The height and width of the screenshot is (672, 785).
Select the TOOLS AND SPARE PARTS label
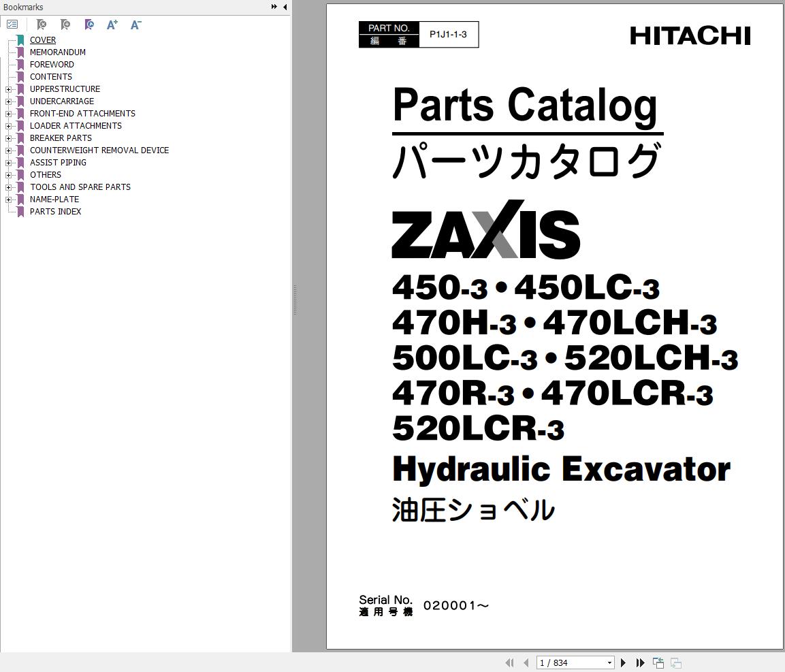click(x=80, y=187)
